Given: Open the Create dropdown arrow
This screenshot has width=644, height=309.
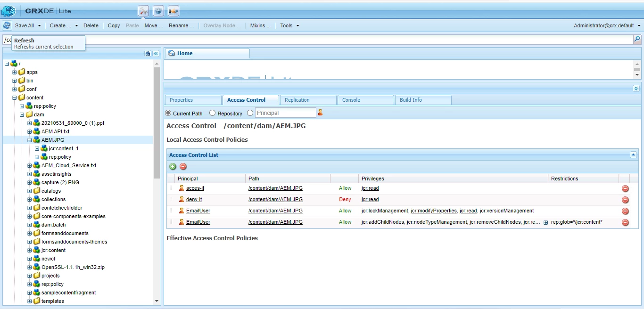Looking at the screenshot, I should [76, 25].
